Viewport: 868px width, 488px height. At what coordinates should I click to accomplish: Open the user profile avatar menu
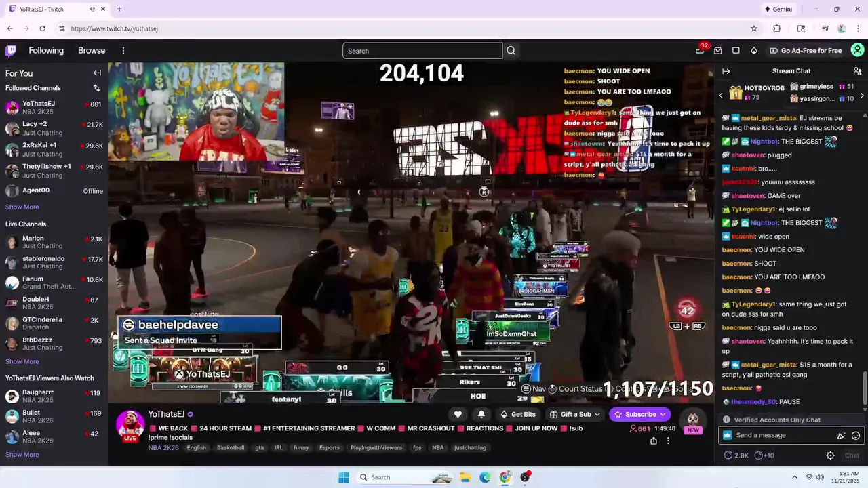[x=857, y=50]
